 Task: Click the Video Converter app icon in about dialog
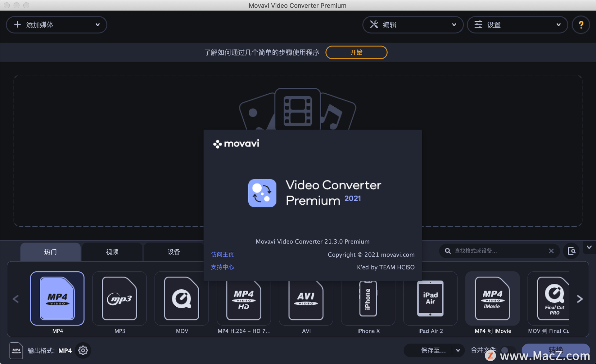point(262,193)
